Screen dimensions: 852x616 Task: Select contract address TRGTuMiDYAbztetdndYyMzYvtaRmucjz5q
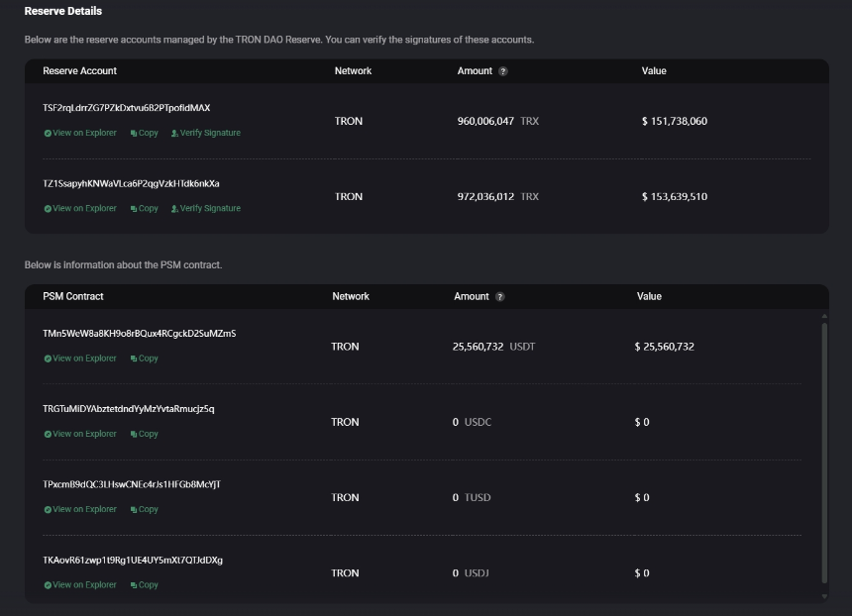tap(129, 408)
